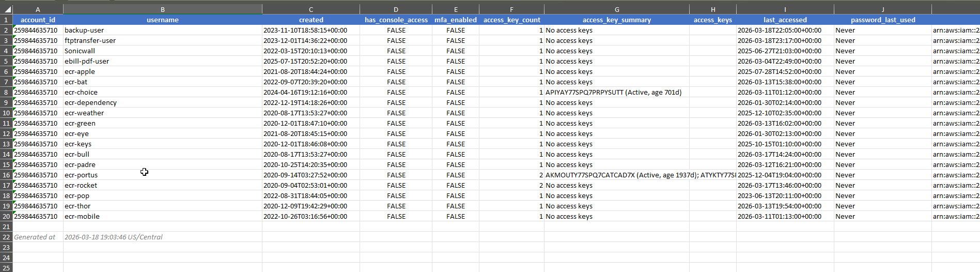Click the mfa_enabled header cell

[x=456, y=20]
